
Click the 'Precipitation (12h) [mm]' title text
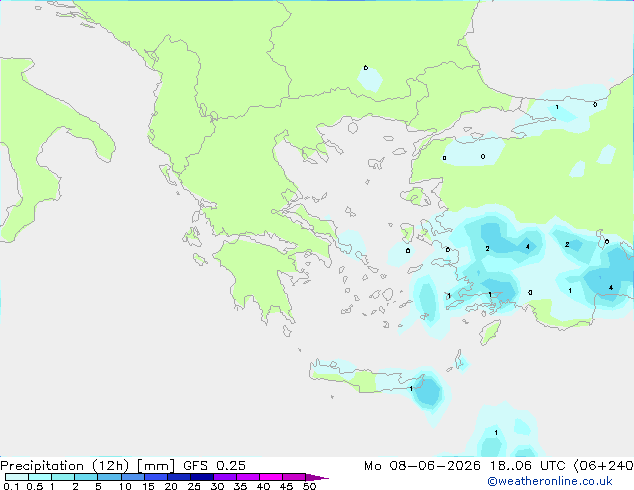point(87,466)
